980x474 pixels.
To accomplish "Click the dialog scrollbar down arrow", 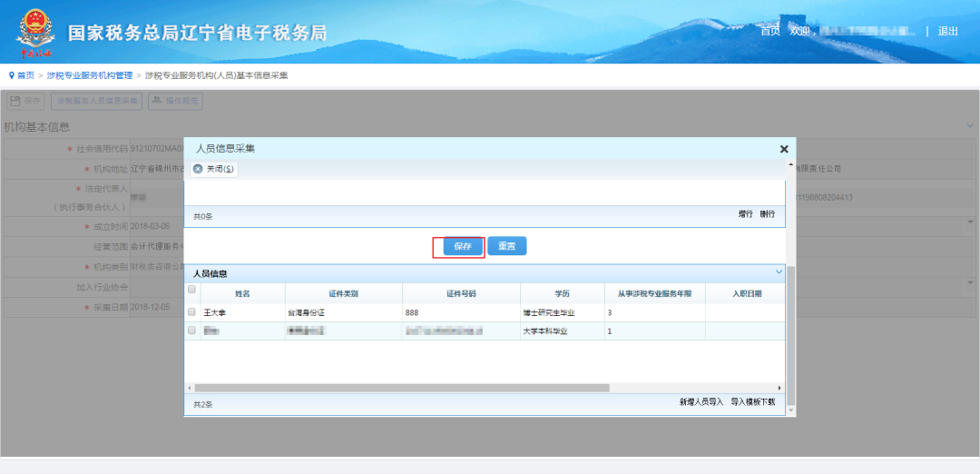I will point(790,410).
